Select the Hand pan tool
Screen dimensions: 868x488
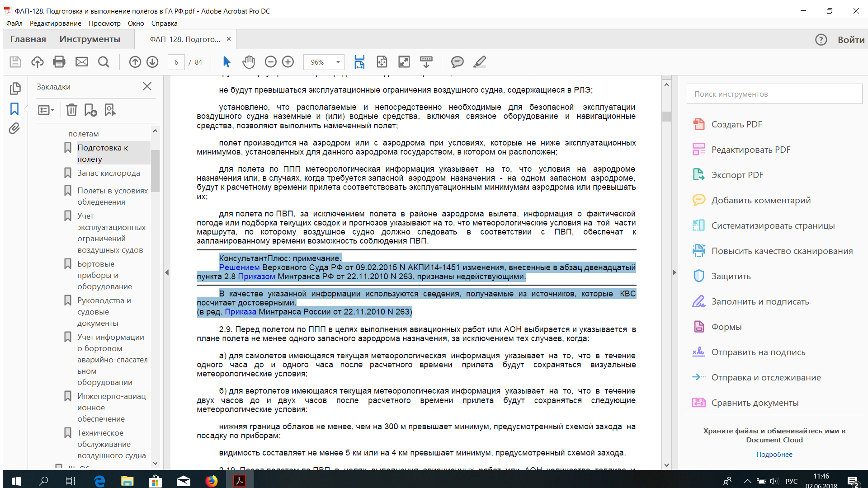click(249, 62)
